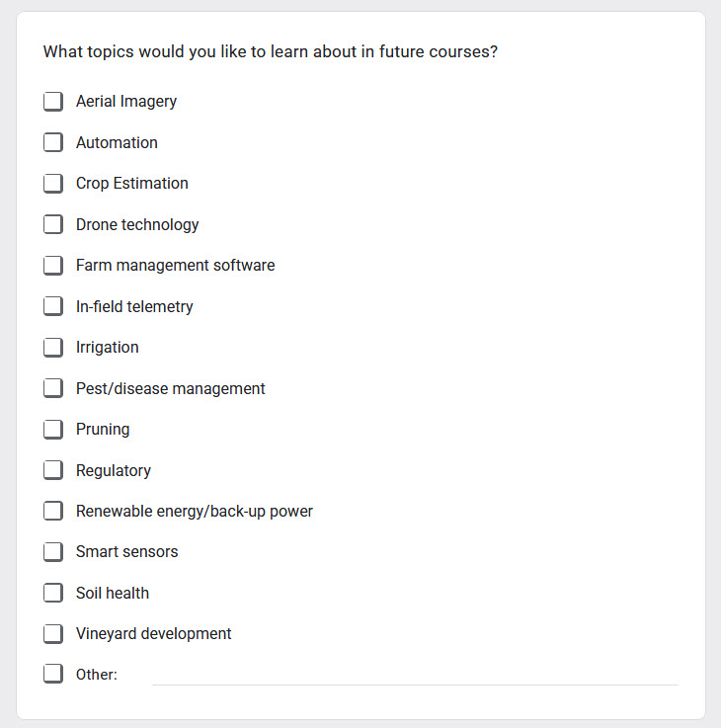Click the Soil health label
The image size is (721, 728).
(113, 593)
